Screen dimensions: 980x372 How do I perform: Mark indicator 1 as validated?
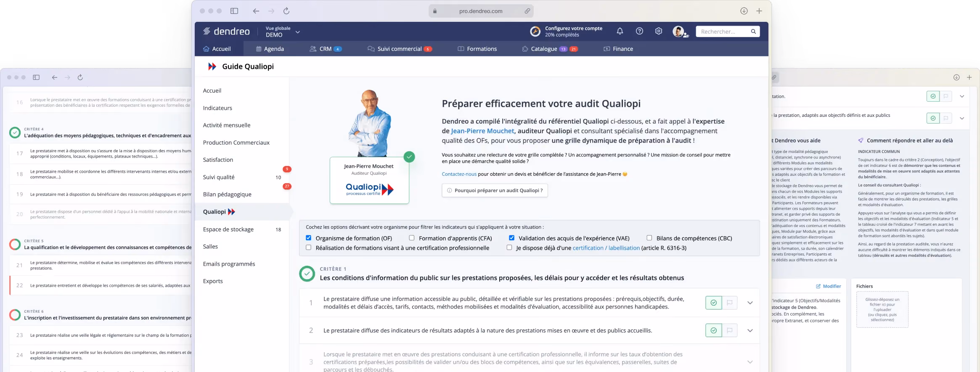(713, 303)
